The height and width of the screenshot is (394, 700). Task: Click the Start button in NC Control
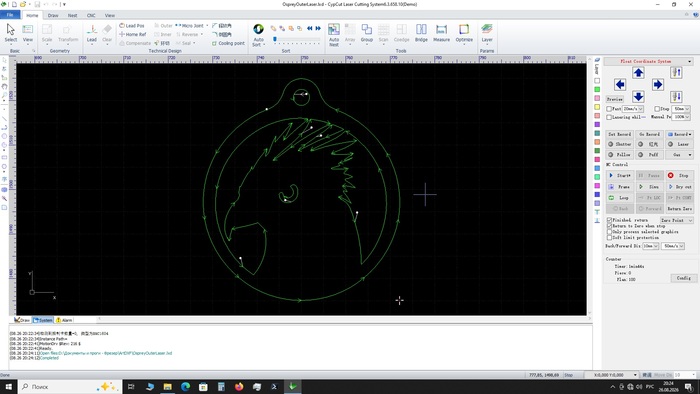click(x=620, y=175)
